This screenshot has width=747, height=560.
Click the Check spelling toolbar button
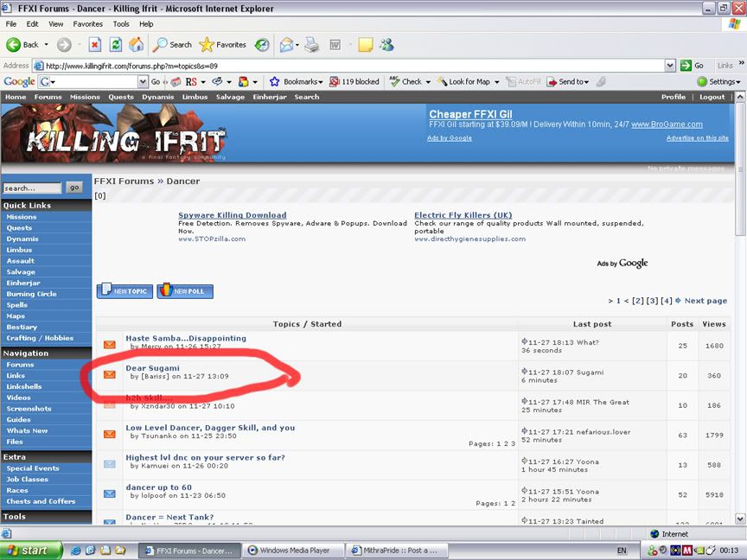coord(405,82)
